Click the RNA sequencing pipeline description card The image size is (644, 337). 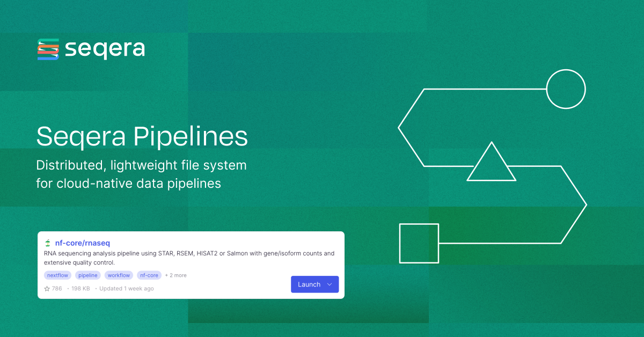point(189,258)
